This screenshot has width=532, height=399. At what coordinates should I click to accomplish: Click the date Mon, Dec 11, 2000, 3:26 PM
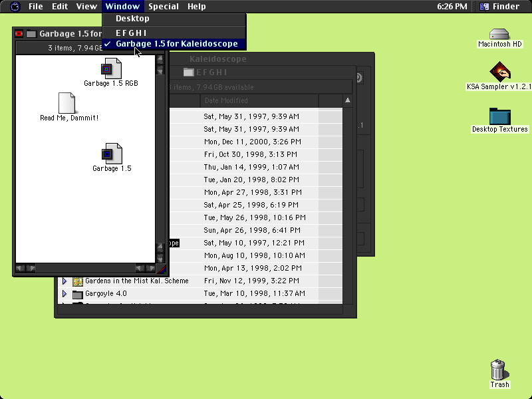point(253,142)
